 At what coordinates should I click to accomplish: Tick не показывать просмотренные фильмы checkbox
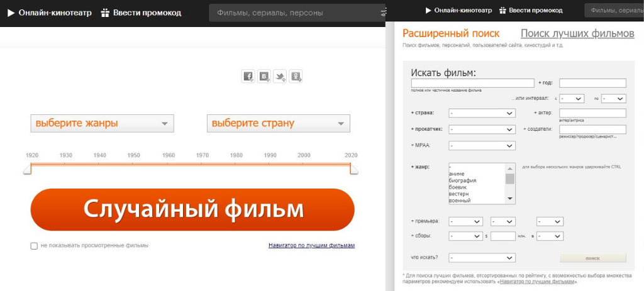pos(34,246)
